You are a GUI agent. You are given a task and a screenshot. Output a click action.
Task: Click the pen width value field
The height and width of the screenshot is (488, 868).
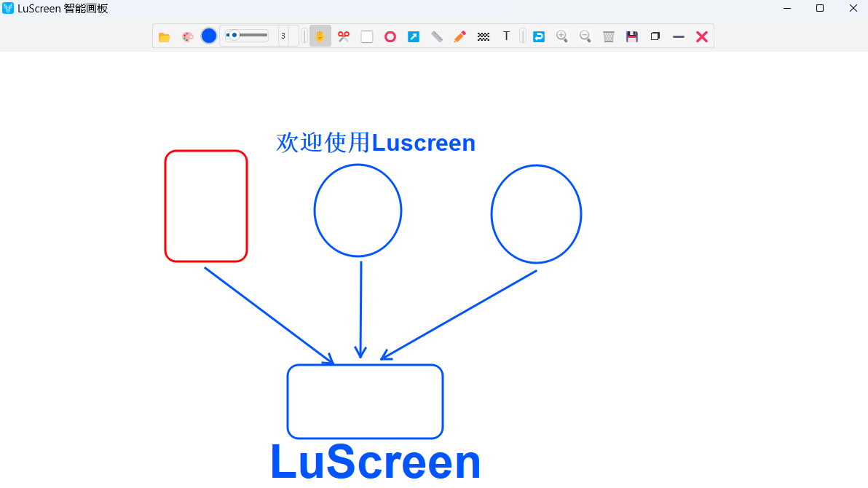283,36
